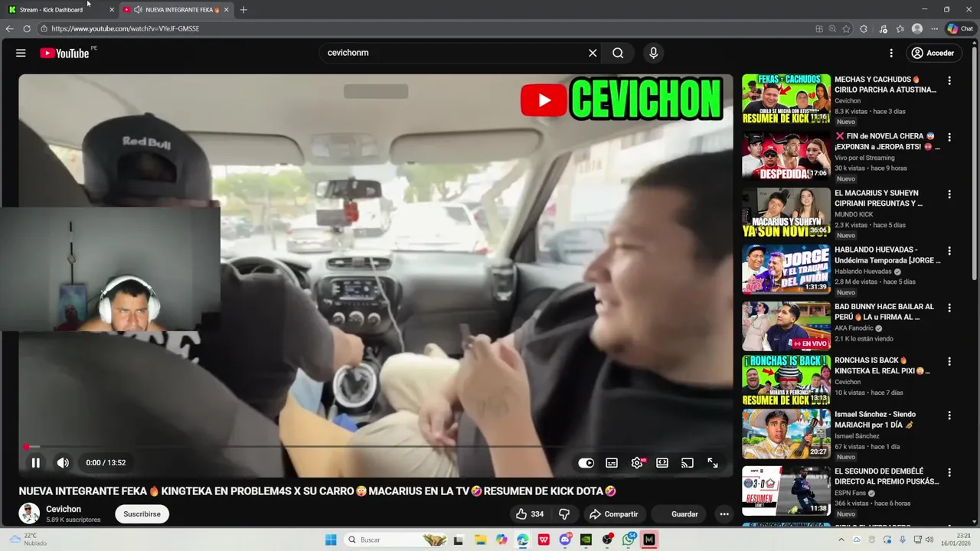Toggle autoplay switch in player
This screenshot has width=980, height=551.
click(586, 463)
